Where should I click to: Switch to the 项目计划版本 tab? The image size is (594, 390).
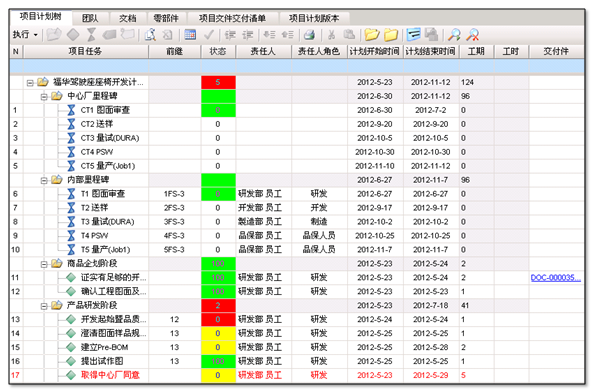point(314,18)
